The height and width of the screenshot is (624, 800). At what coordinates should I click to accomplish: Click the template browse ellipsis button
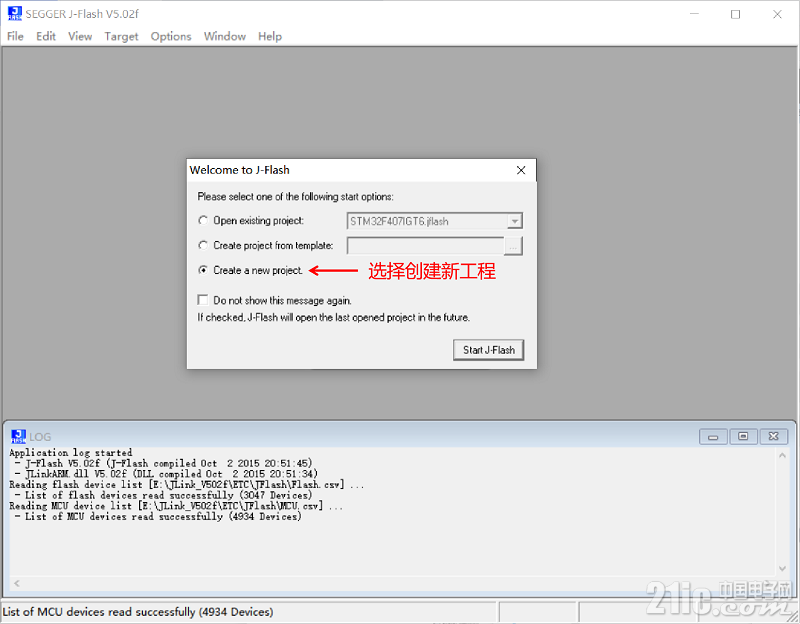513,246
